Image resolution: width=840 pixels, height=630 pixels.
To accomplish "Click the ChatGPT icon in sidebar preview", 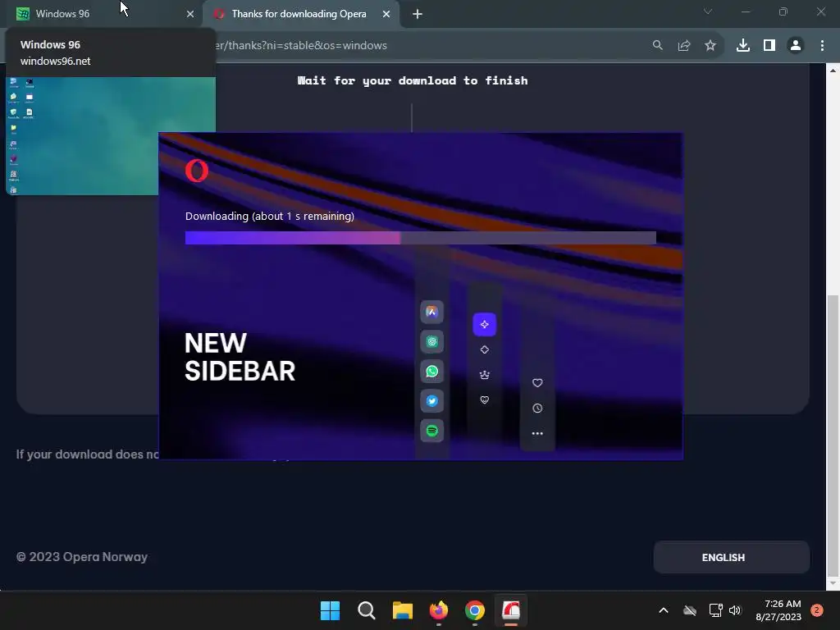I will click(x=431, y=342).
